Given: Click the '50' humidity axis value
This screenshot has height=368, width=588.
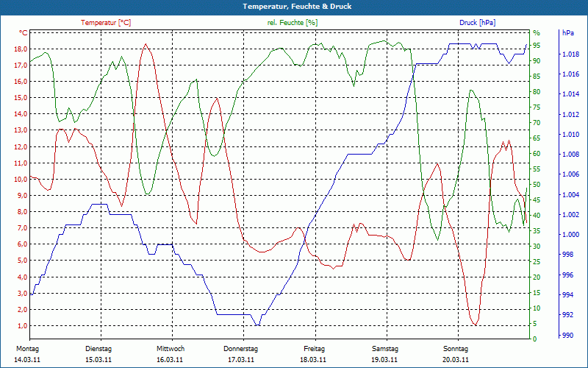Looking at the screenshot, I should click(x=537, y=185).
